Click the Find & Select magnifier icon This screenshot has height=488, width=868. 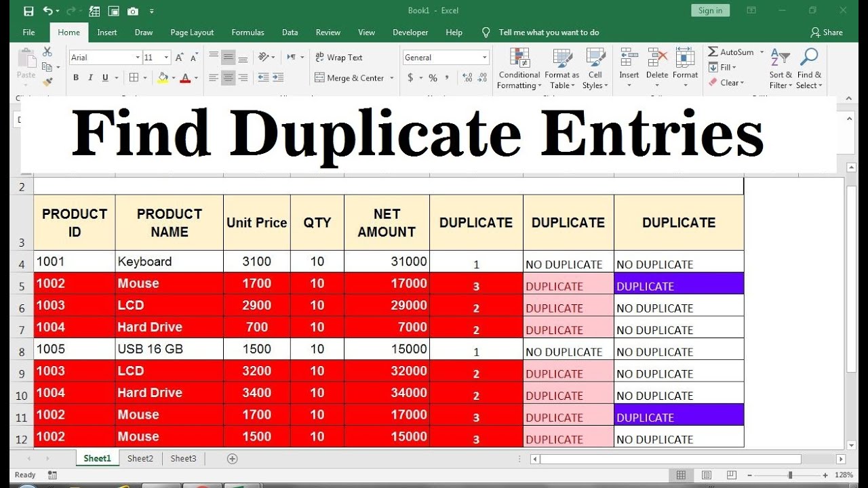[808, 58]
